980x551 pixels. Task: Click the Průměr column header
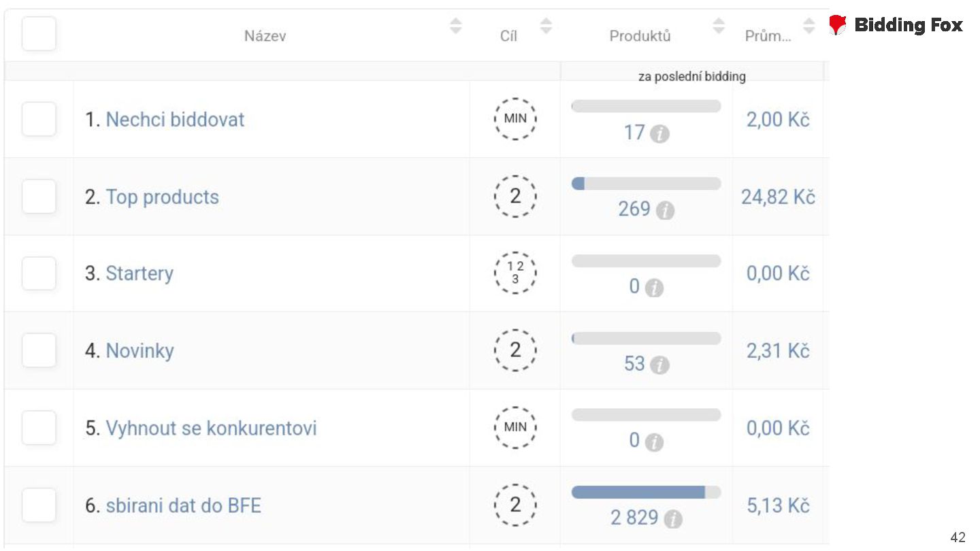click(x=768, y=36)
